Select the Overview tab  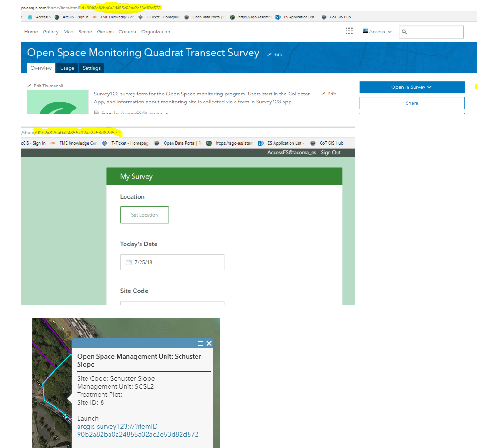pyautogui.click(x=41, y=68)
